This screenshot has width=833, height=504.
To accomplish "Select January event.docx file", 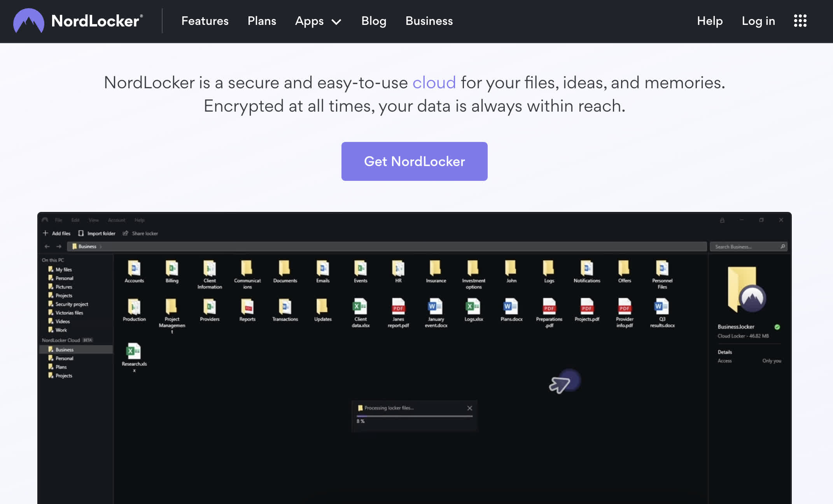I will tap(436, 313).
